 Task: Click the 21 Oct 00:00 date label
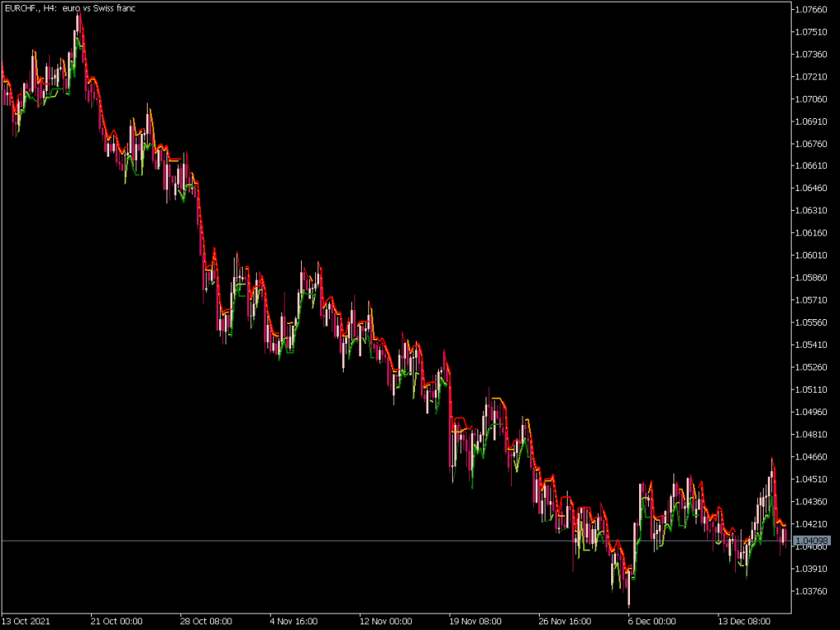pos(118,621)
